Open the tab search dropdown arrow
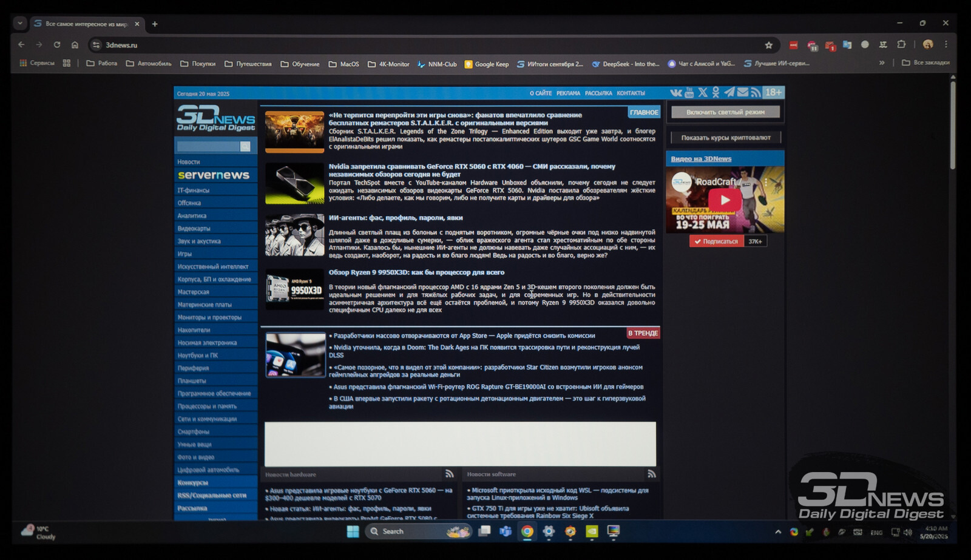 (x=20, y=24)
